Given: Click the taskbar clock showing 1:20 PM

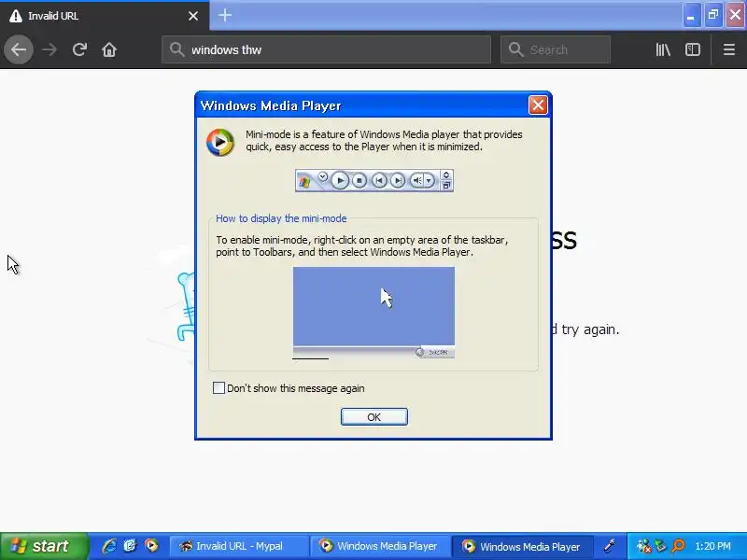Looking at the screenshot, I should 713,546.
